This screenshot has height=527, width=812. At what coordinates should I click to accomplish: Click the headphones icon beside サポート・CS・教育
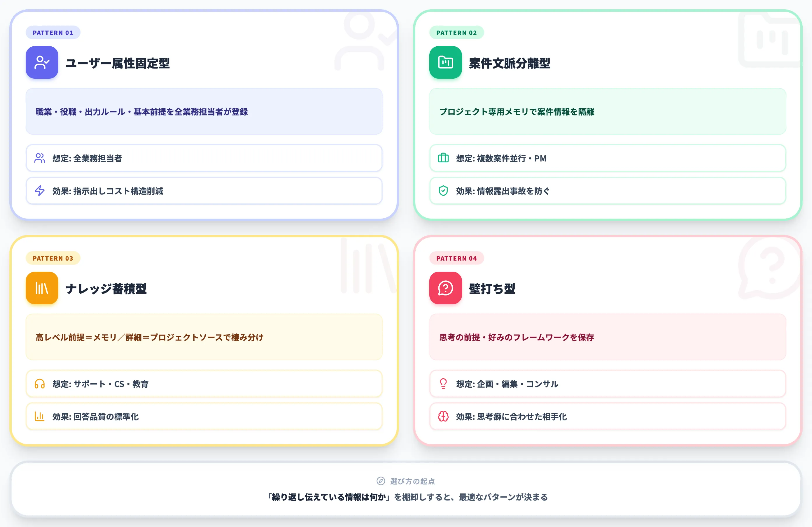coord(40,384)
